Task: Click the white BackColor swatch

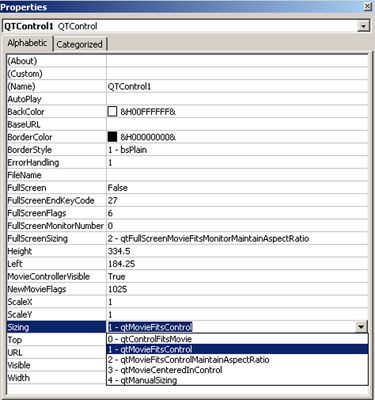Action: (112, 111)
